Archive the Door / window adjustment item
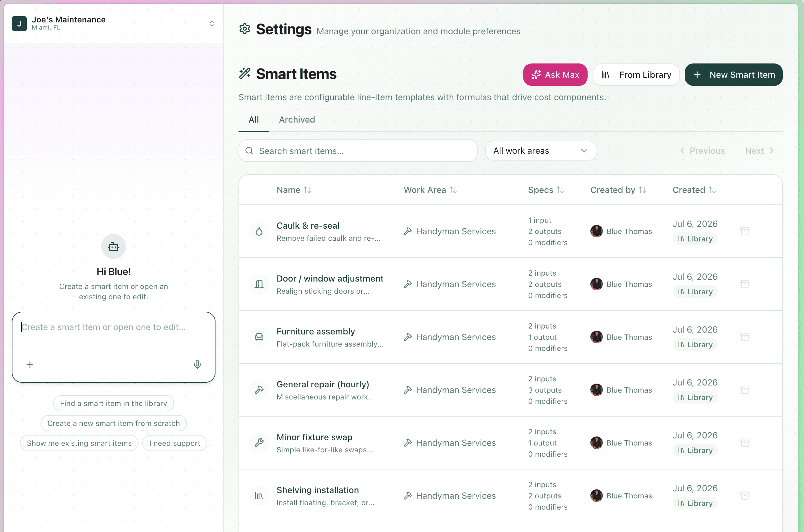This screenshot has height=532, width=804. coord(745,284)
